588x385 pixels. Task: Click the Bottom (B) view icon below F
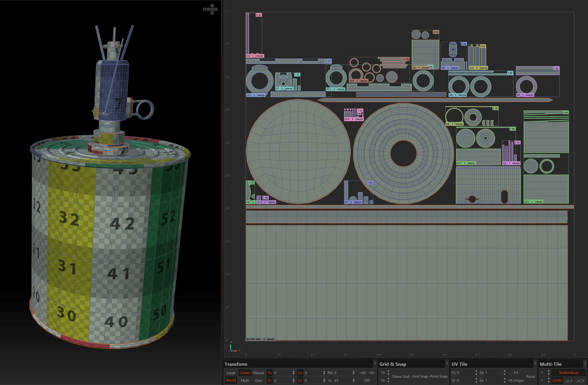pyautogui.click(x=212, y=13)
